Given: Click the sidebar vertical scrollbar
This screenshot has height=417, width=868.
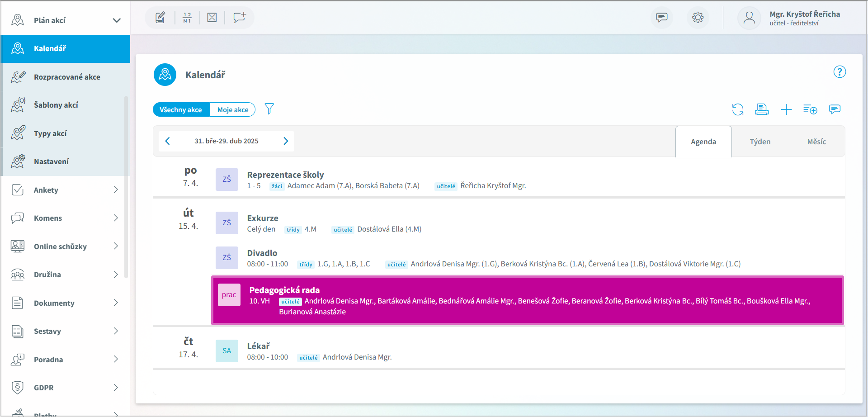Looking at the screenshot, I should click(126, 187).
